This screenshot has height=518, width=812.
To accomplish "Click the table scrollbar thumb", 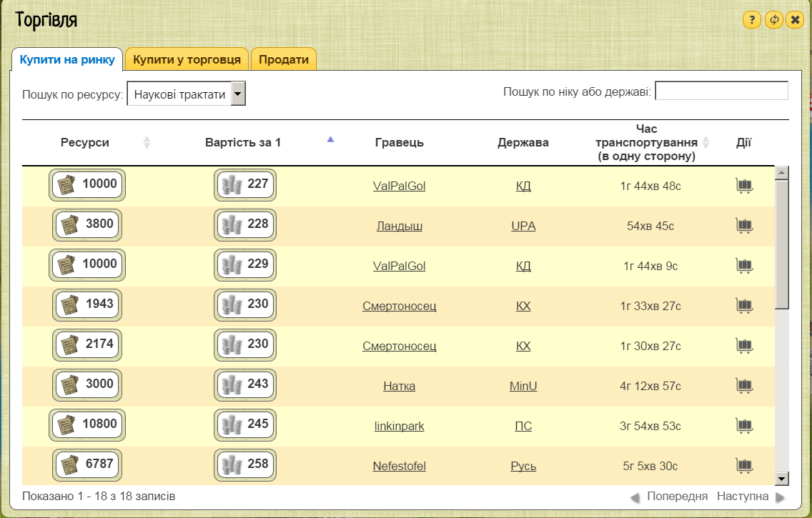I will coord(782,244).
